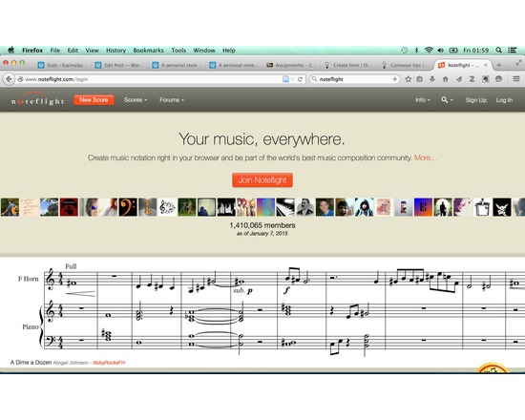The width and height of the screenshot is (525, 420).
Task: Click the New Score button
Action: [94, 100]
